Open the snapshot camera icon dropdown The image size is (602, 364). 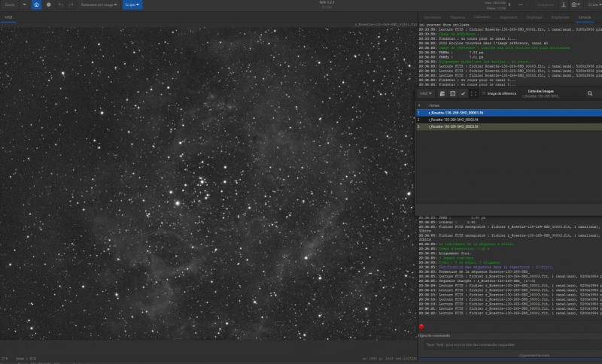pyautogui.click(x=576, y=5)
